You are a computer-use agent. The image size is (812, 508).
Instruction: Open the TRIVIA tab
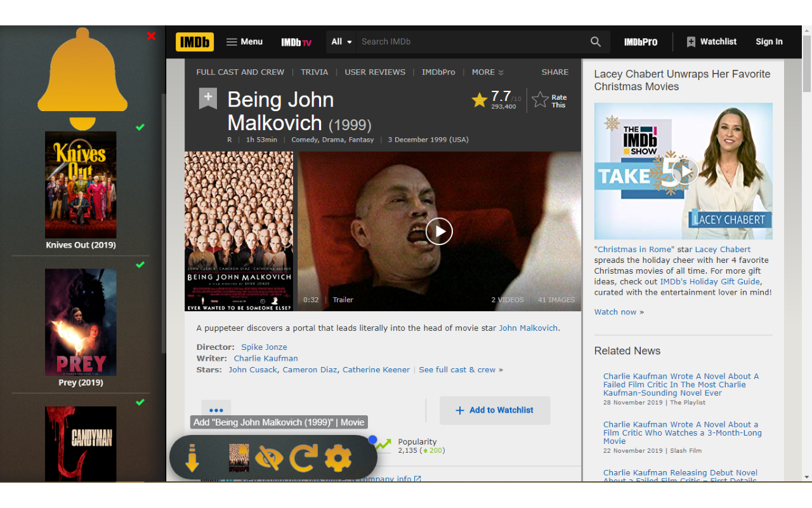tap(315, 72)
